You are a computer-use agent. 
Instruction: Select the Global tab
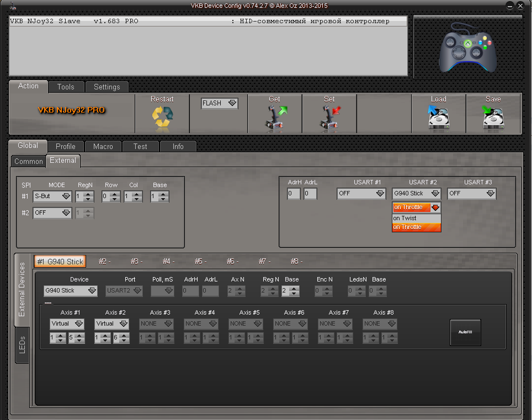coord(28,146)
